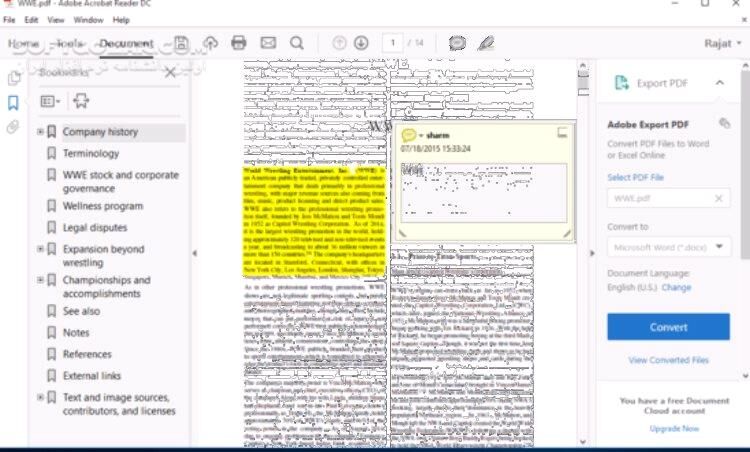Click the Save file toolbar icon
The height and width of the screenshot is (452, 750).
pyautogui.click(x=181, y=43)
